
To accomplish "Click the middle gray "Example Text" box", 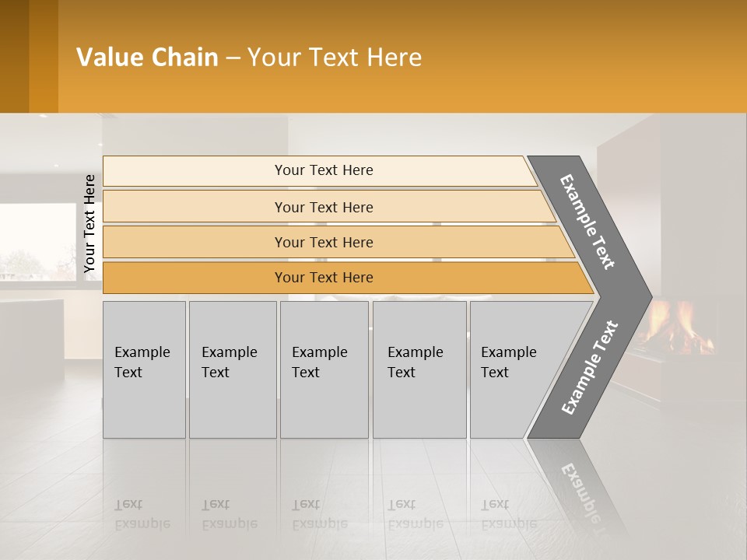I will (324, 369).
